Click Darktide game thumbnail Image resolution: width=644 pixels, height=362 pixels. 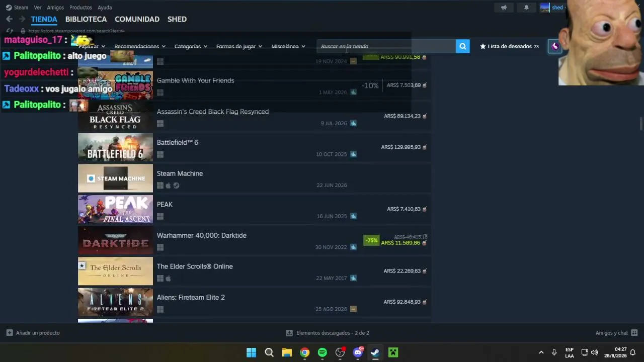[115, 240]
